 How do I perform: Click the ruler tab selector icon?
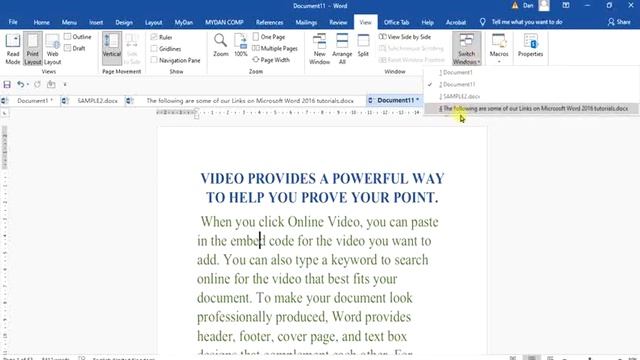(x=4, y=113)
